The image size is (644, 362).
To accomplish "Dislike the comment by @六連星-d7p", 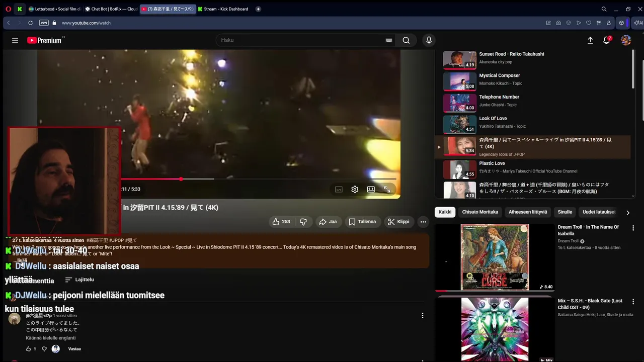I will point(44,349).
